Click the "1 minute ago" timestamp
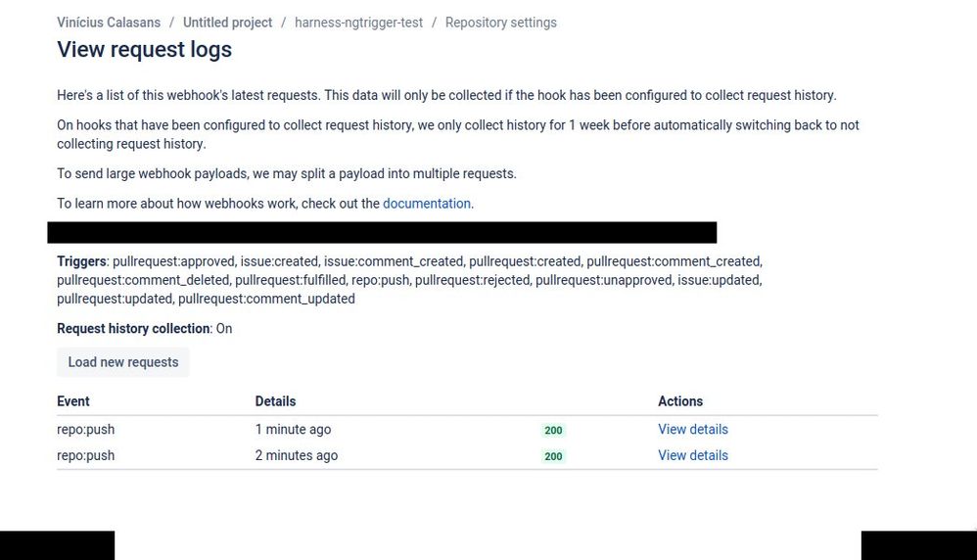Image resolution: width=977 pixels, height=560 pixels. 293,429
